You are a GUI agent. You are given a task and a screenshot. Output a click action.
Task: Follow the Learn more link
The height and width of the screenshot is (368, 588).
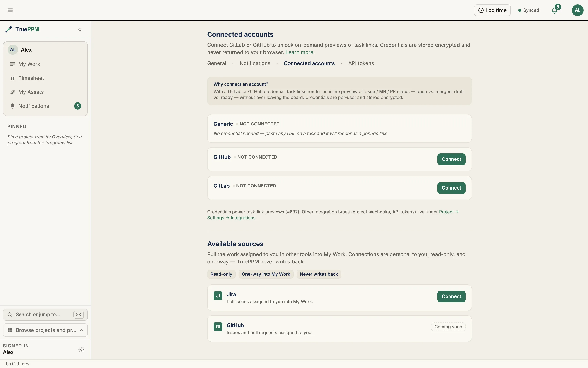click(299, 52)
